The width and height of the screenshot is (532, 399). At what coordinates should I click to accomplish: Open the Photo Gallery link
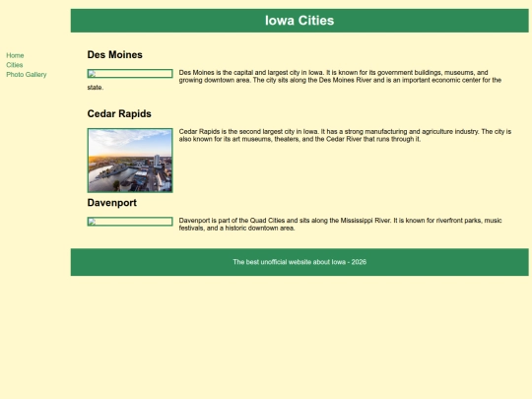pyautogui.click(x=27, y=74)
